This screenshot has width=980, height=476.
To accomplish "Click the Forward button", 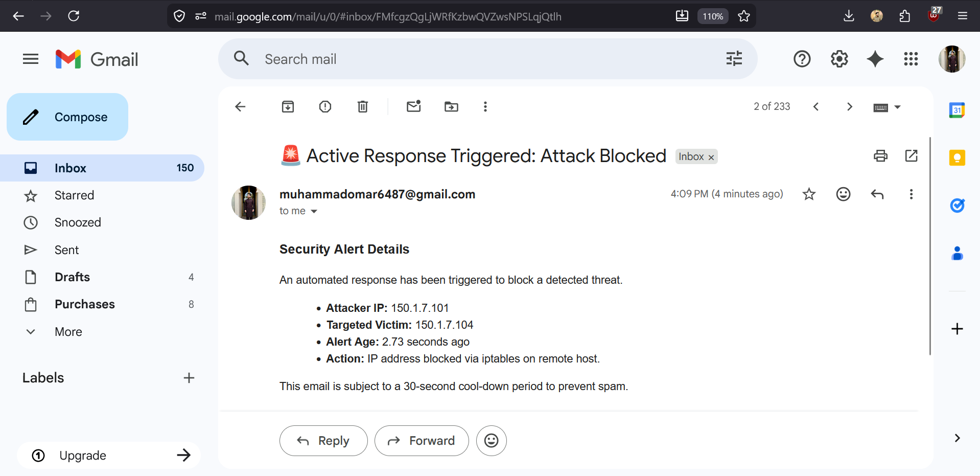I will 422,441.
